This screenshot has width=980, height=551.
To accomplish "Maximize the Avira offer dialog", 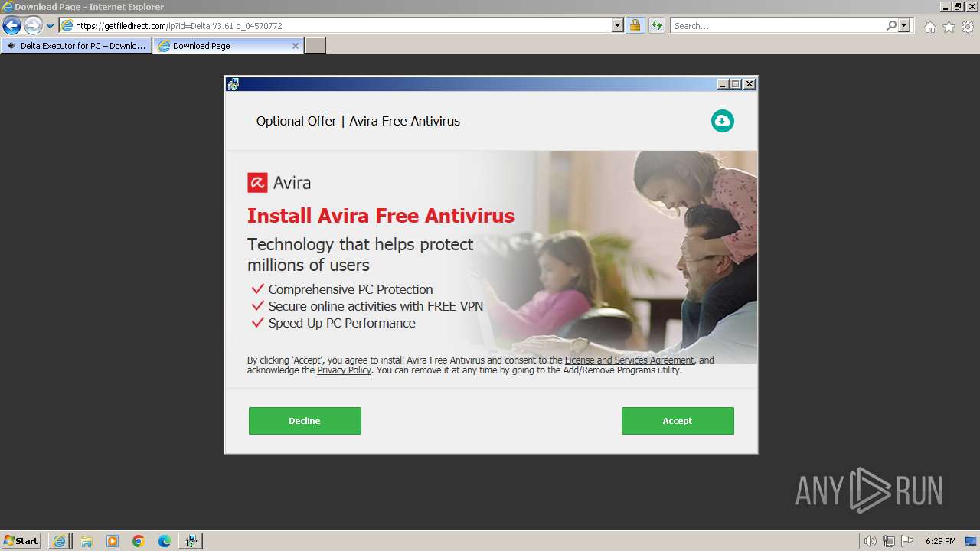I will pos(736,84).
